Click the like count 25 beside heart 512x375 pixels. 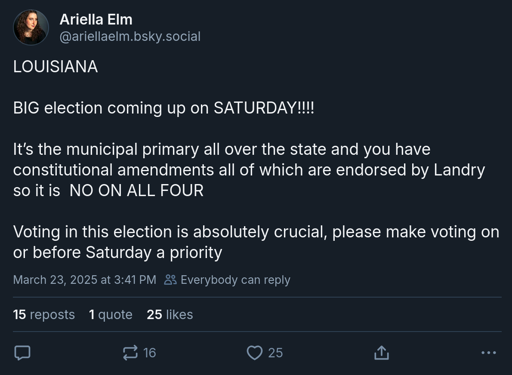pyautogui.click(x=275, y=353)
